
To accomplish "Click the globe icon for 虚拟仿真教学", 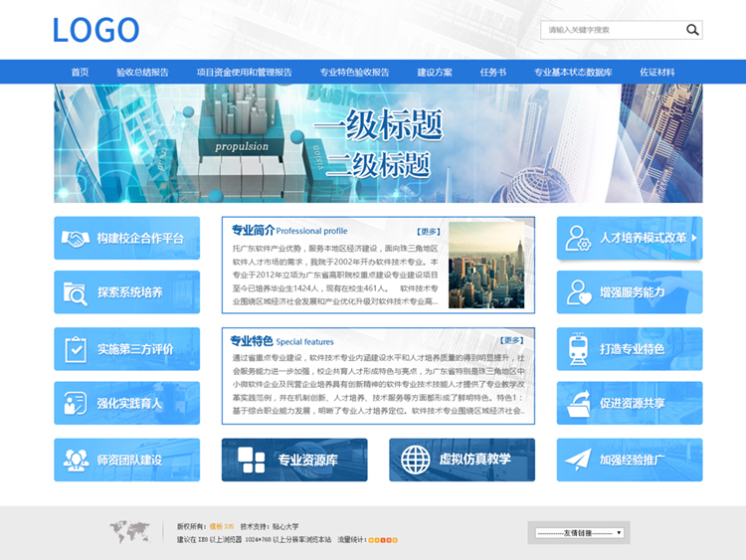I will pos(415,460).
